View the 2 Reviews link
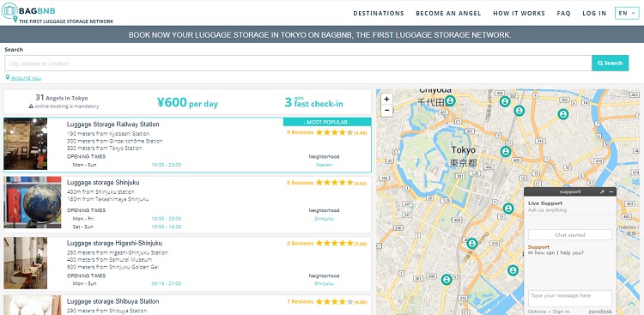Screen dimensions: 644x315 [300, 244]
